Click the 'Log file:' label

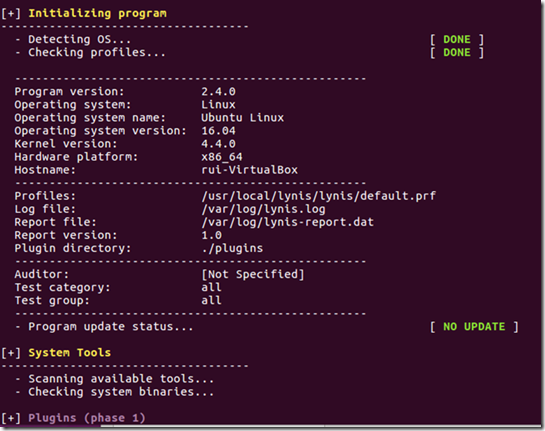45,209
